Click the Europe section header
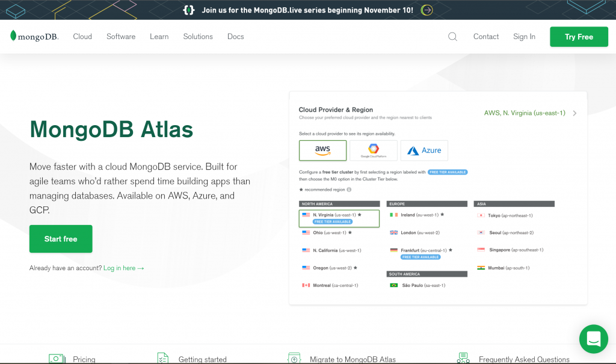Viewport: 616px width, 364px height. pyautogui.click(x=427, y=204)
